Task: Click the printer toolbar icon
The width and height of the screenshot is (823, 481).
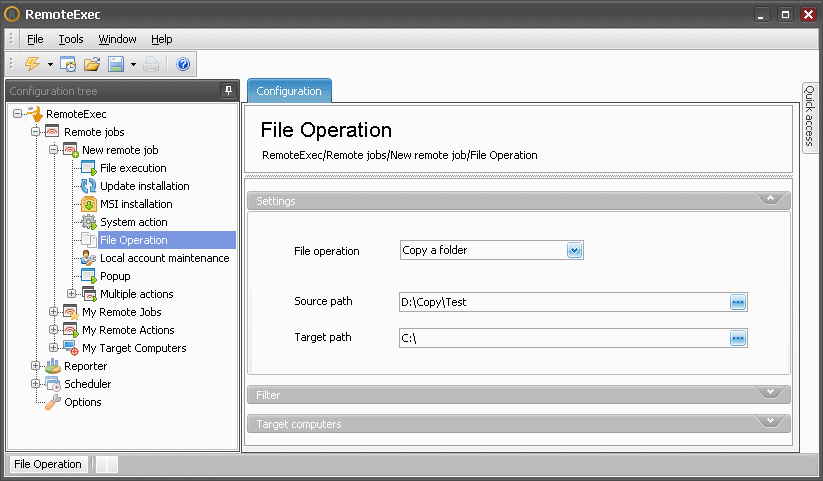Action: point(151,64)
